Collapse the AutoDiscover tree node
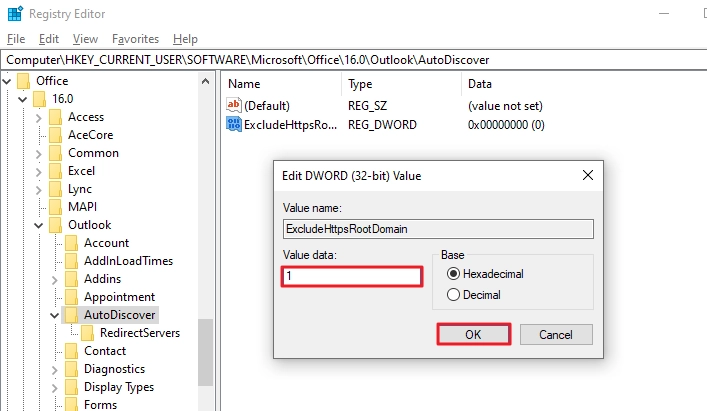Image resolution: width=707 pixels, height=411 pixels. [55, 315]
